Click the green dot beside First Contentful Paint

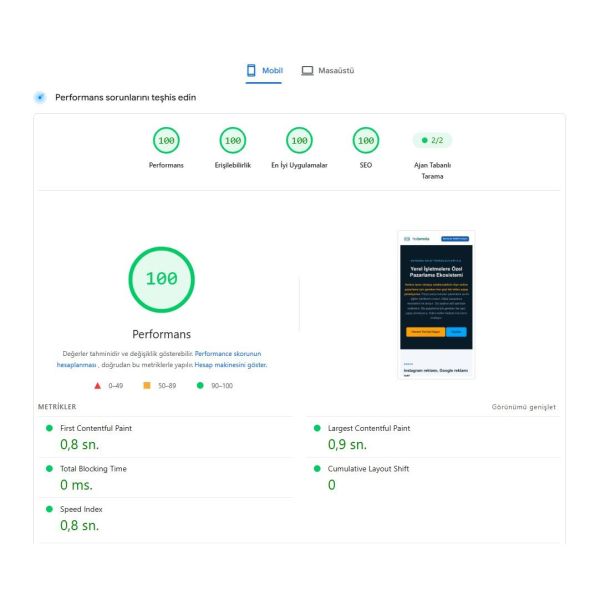coord(49,428)
